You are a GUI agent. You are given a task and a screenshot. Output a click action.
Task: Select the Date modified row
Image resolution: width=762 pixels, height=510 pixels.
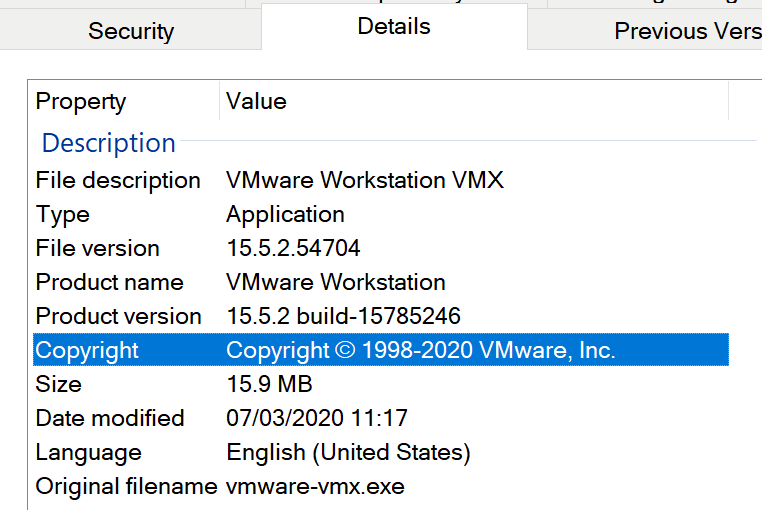(110, 418)
